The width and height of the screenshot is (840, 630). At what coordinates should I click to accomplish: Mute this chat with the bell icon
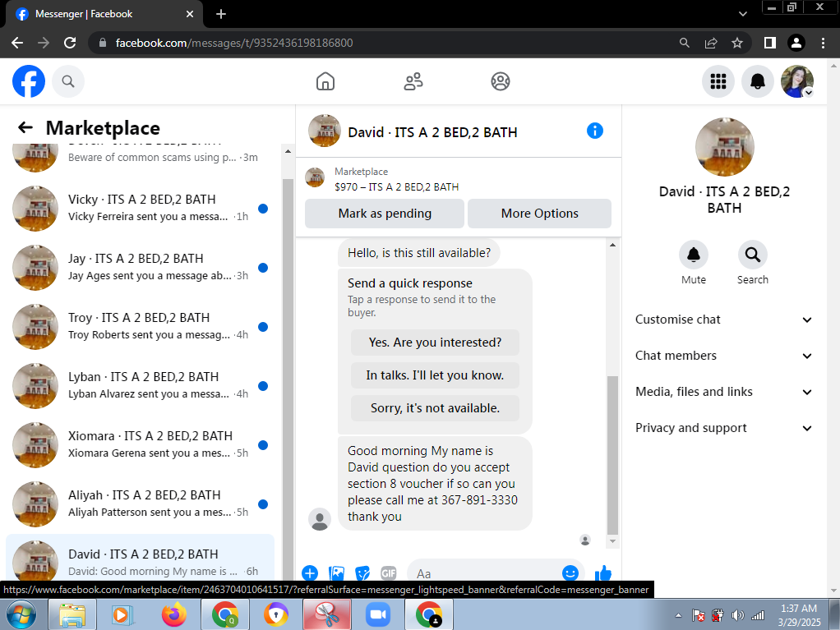click(693, 255)
